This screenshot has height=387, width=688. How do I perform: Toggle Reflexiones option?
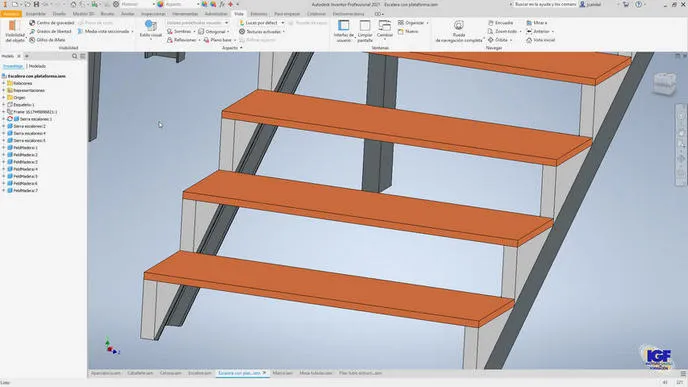point(182,40)
